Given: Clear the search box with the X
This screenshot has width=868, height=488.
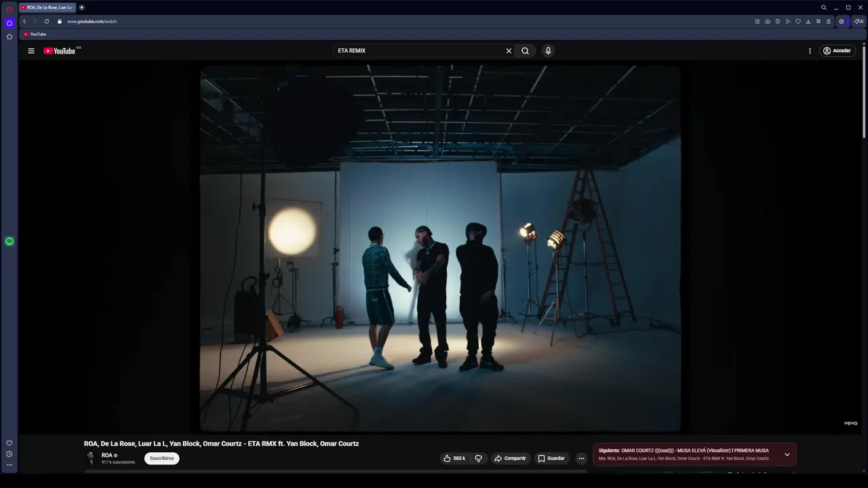Looking at the screenshot, I should [x=509, y=51].
